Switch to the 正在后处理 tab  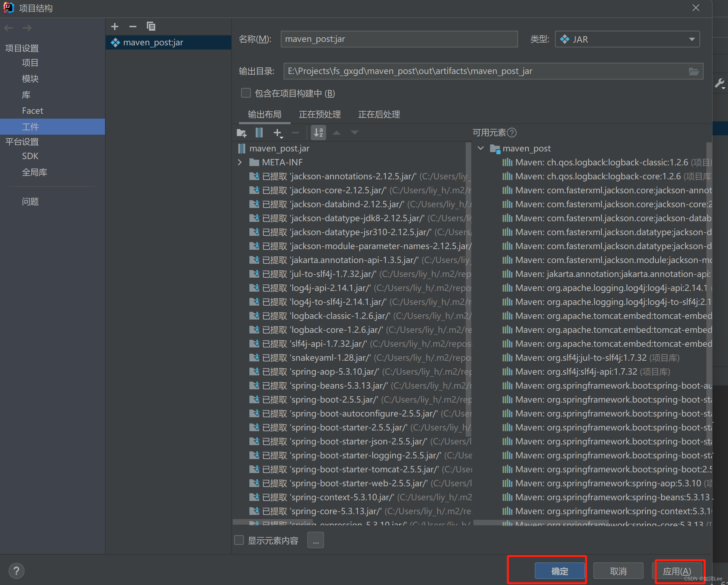(379, 114)
